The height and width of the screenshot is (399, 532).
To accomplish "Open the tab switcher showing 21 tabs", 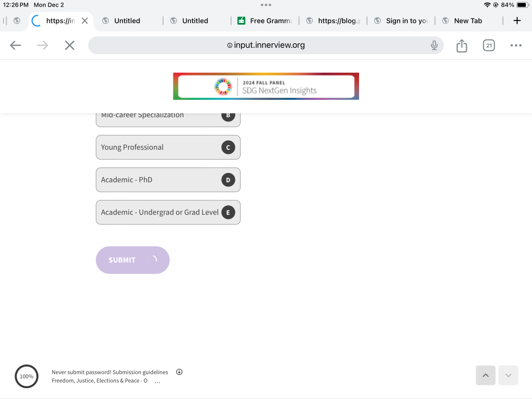I will point(489,46).
